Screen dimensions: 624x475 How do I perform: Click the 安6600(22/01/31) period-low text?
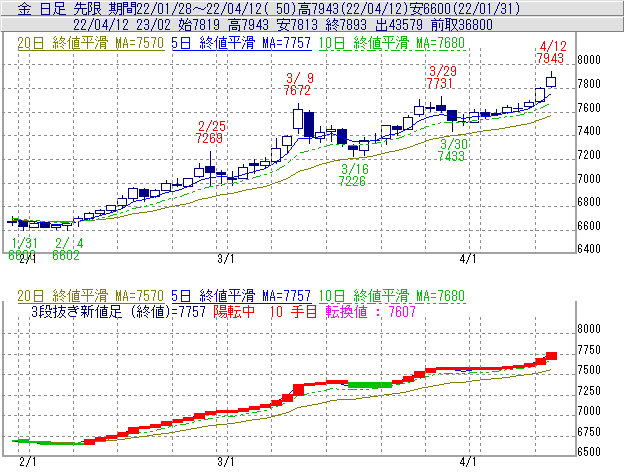click(x=465, y=9)
